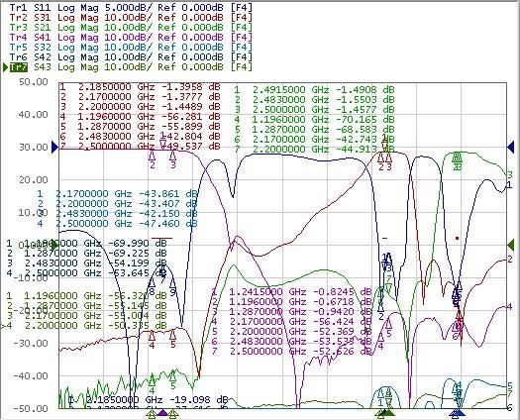This screenshot has height=420, width=520.
Task: Click the green S21 marker readout -1.4908 dB
Action: pos(365,89)
